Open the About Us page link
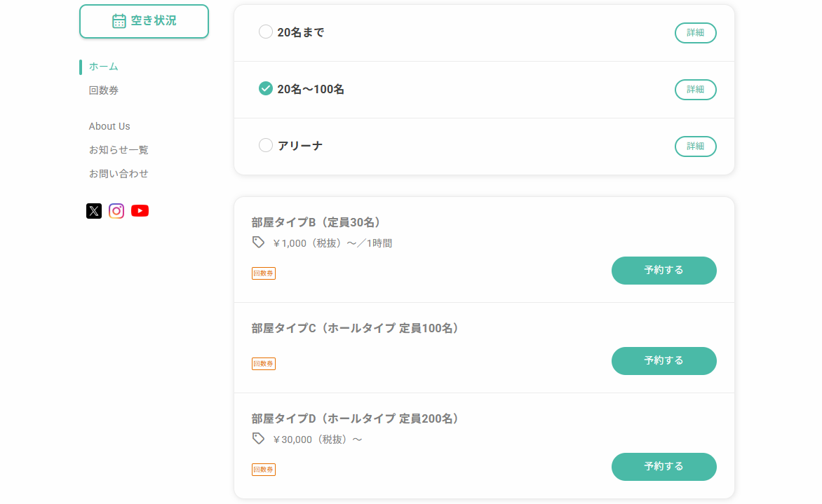This screenshot has height=504, width=822. point(109,126)
